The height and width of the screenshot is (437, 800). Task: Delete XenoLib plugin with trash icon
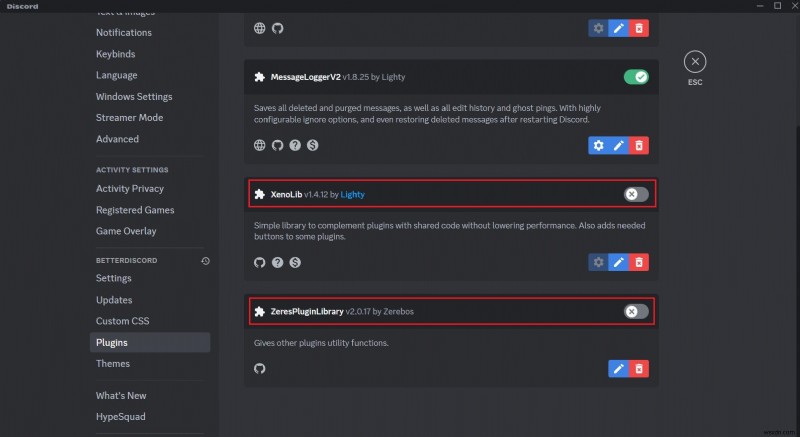[x=639, y=262]
